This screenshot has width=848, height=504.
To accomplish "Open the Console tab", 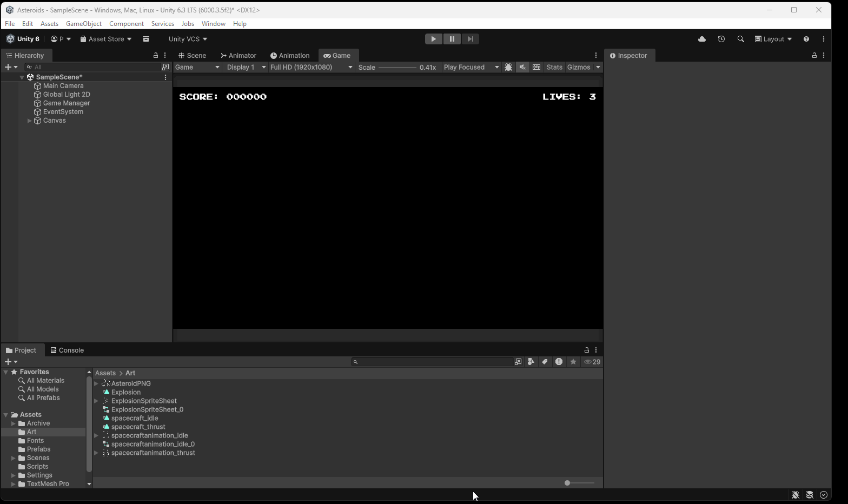I will (67, 350).
